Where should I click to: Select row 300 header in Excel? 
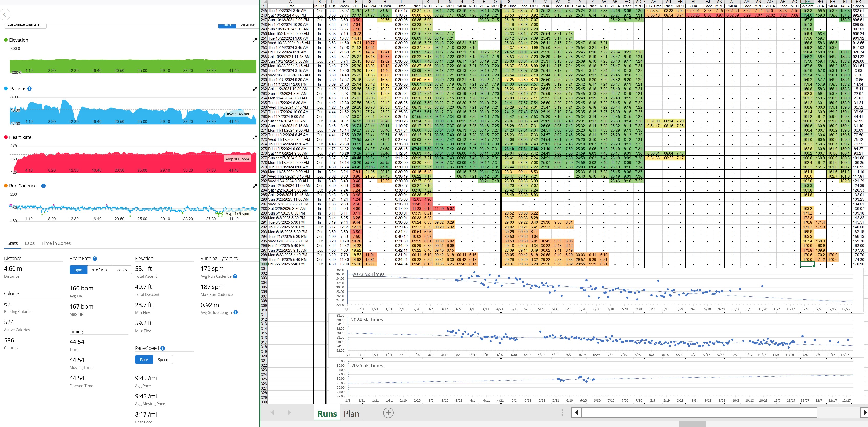tap(264, 264)
